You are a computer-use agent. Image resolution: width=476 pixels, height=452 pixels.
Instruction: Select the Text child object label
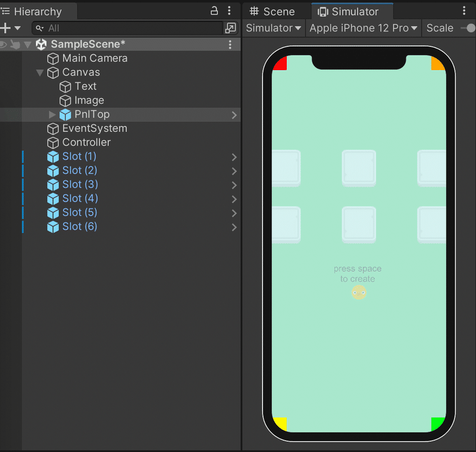coord(86,86)
